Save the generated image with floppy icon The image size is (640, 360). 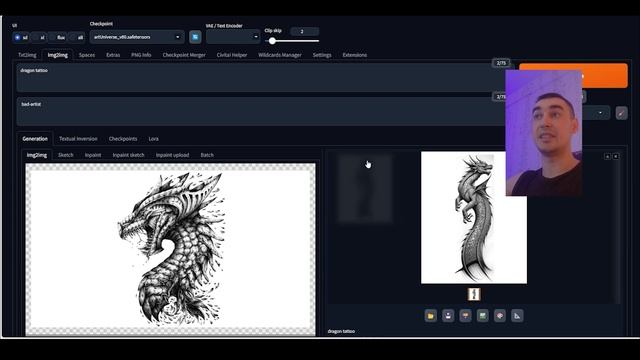click(x=448, y=316)
